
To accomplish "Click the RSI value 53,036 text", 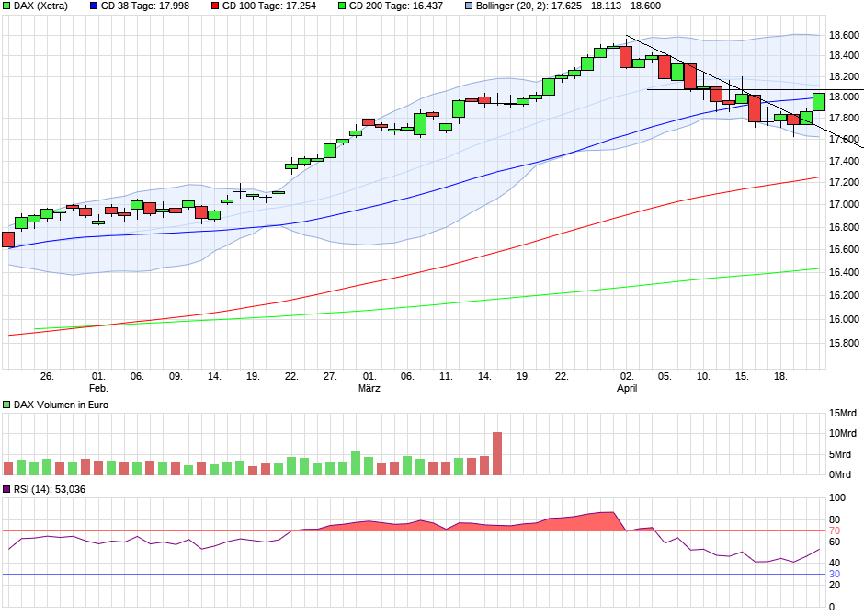I will tap(71, 491).
